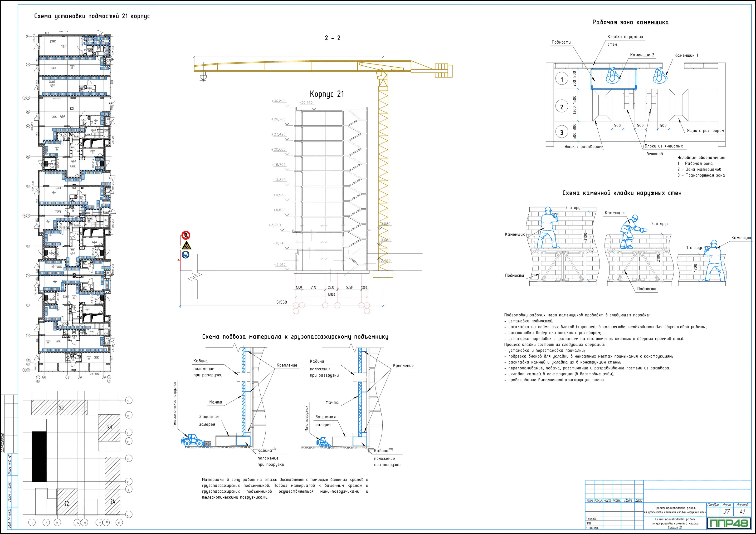The height and width of the screenshot is (534, 756).
Task: Click the Корпус 21 title
Action: click(x=327, y=94)
